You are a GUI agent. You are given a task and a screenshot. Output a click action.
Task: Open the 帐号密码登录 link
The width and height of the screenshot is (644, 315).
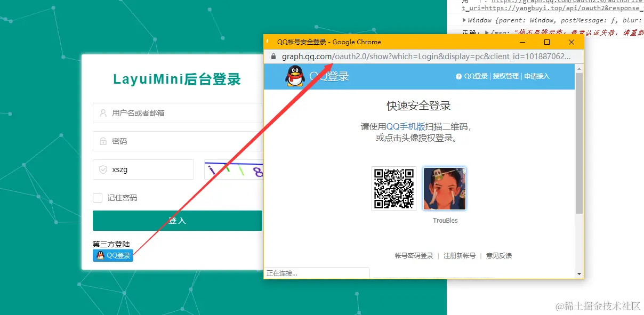point(414,256)
